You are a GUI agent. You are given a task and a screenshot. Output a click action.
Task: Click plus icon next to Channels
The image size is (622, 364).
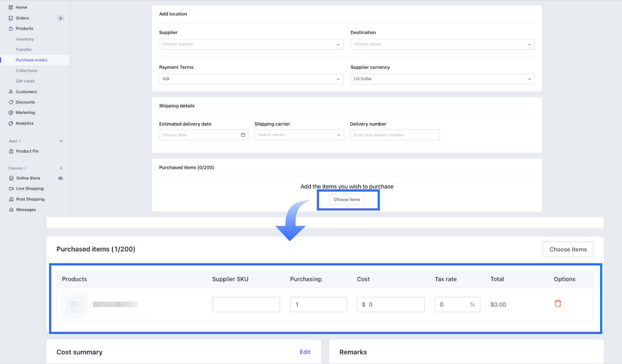tap(61, 168)
